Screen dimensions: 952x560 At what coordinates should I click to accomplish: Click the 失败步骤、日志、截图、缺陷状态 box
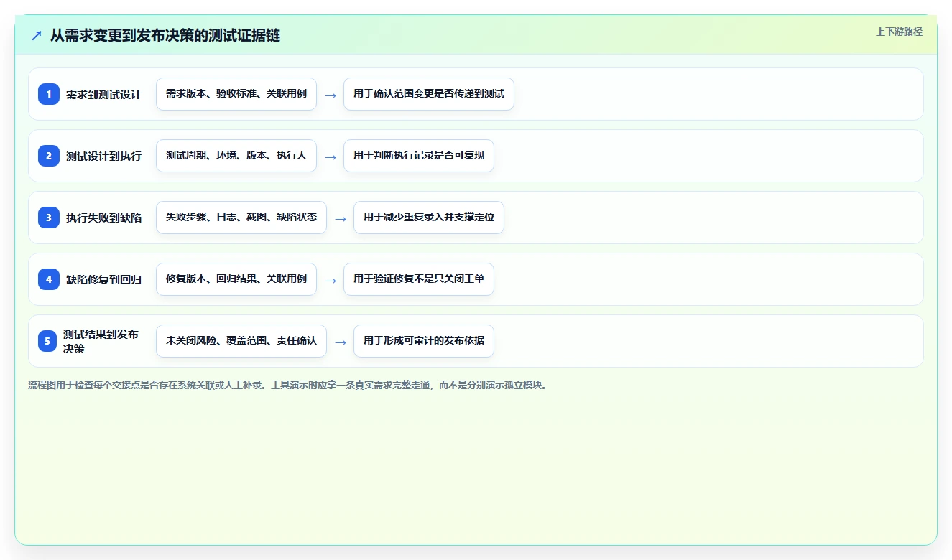click(x=241, y=218)
